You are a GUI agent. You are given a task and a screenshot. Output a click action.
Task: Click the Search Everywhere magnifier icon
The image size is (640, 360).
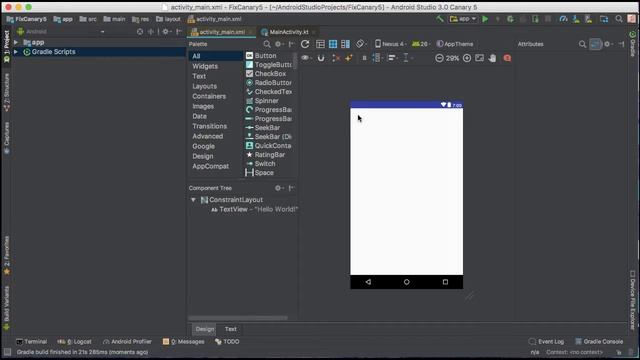click(619, 19)
